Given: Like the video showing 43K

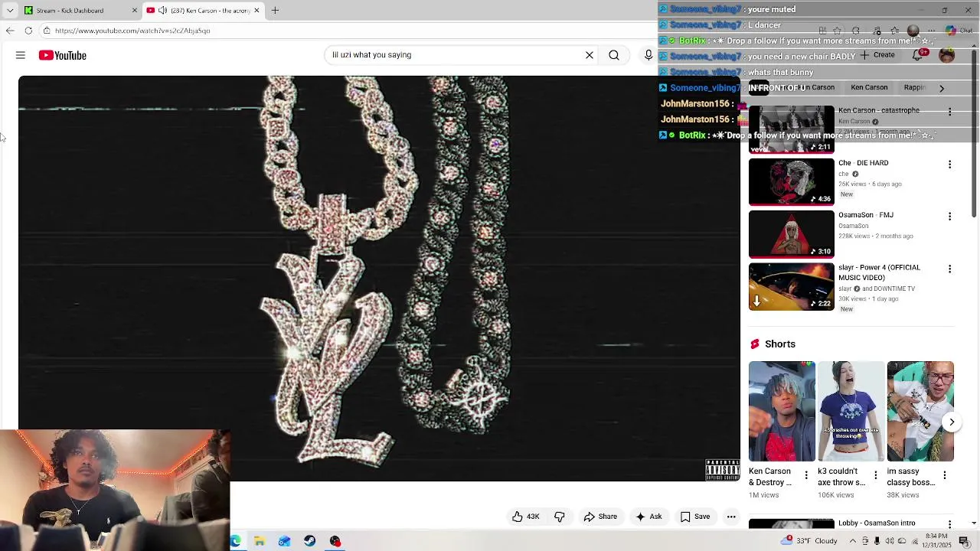Looking at the screenshot, I should [526, 517].
